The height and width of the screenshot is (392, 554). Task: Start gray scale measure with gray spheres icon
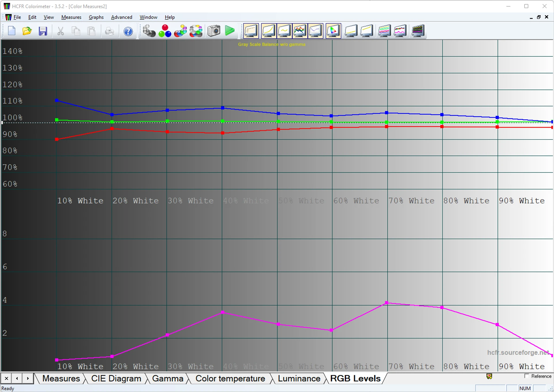149,31
